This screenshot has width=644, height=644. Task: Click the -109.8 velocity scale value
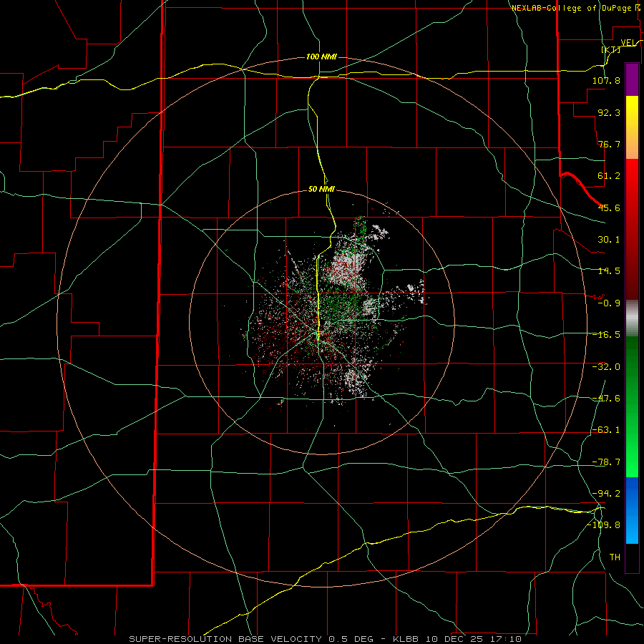(x=604, y=525)
